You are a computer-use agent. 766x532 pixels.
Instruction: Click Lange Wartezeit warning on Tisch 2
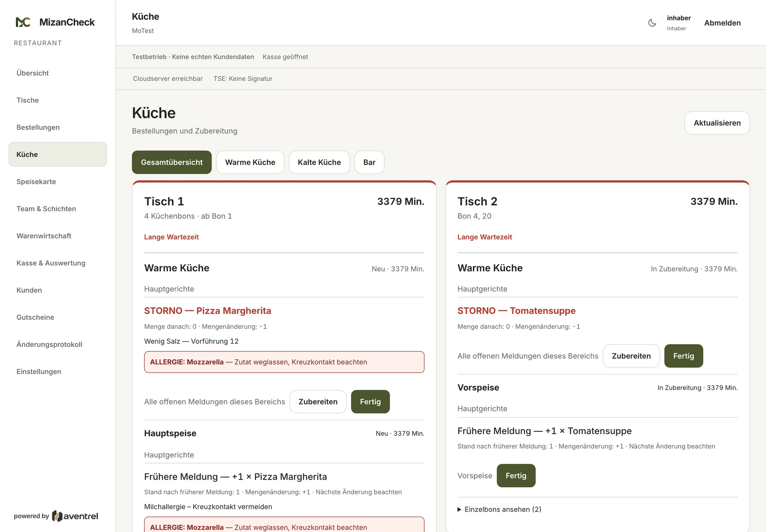coord(485,237)
